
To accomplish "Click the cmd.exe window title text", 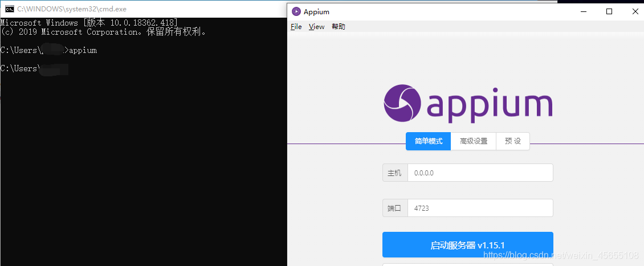I will click(72, 9).
